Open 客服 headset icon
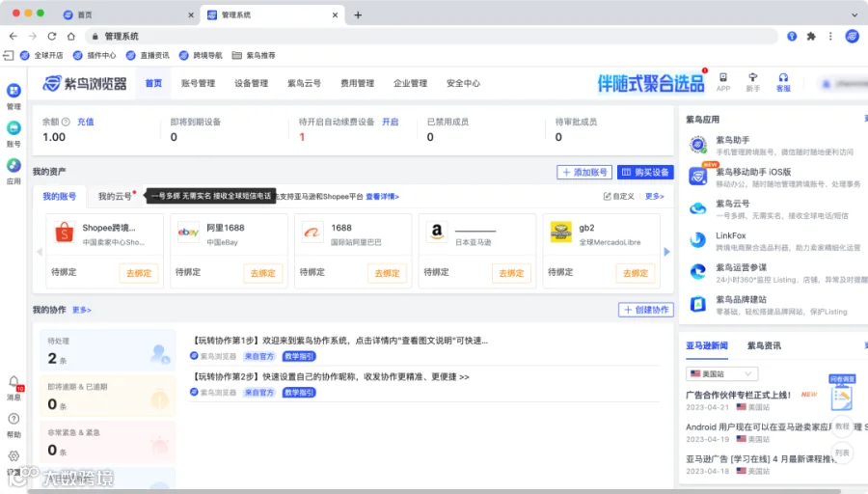This screenshot has width=868, height=494. coord(783,78)
